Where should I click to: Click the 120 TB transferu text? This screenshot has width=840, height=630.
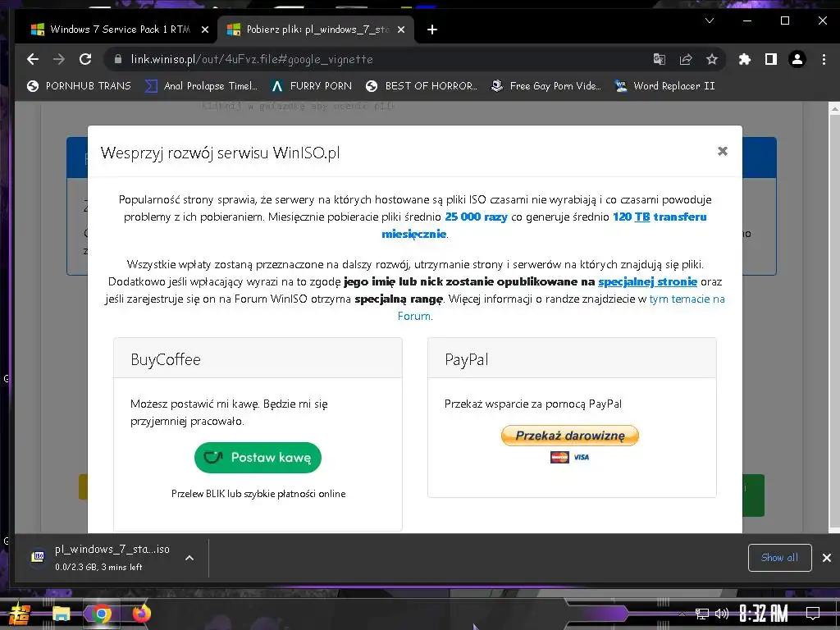(660, 217)
